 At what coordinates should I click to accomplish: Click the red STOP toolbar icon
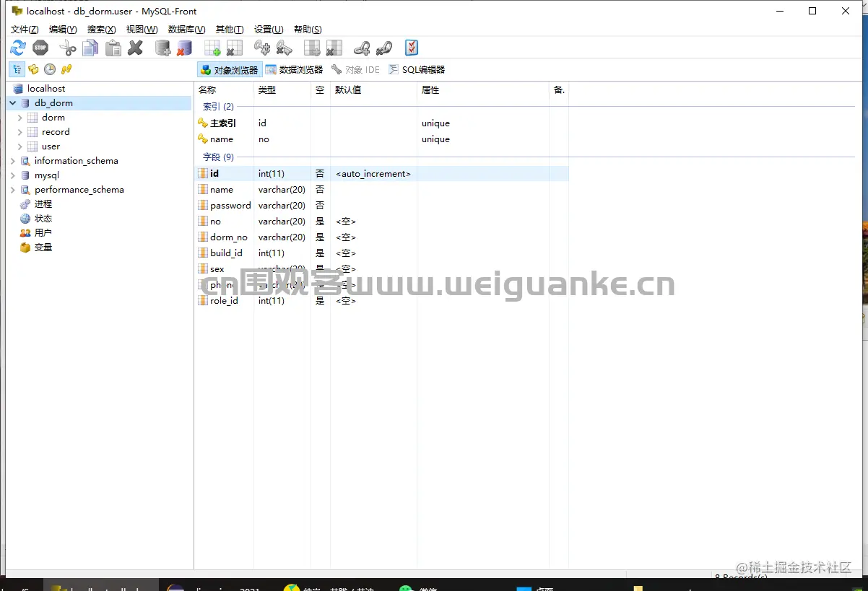tap(40, 48)
